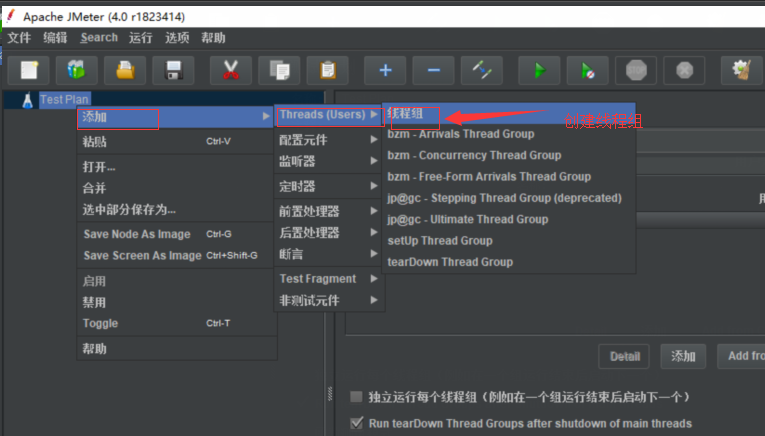Image resolution: width=765 pixels, height=436 pixels.
Task: Click 帮助 at bottom of context menu
Action: point(176,349)
